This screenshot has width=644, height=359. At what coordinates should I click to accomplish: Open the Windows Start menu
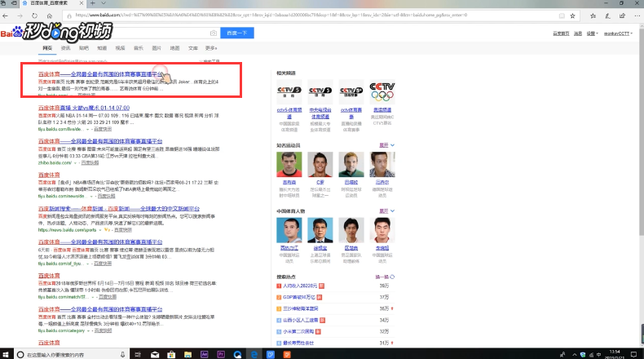point(6,354)
